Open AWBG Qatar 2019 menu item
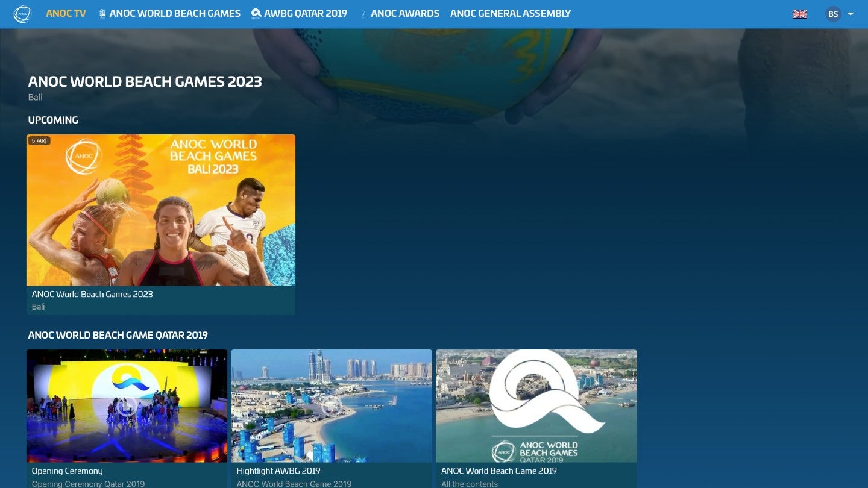The height and width of the screenshot is (488, 868). (306, 13)
